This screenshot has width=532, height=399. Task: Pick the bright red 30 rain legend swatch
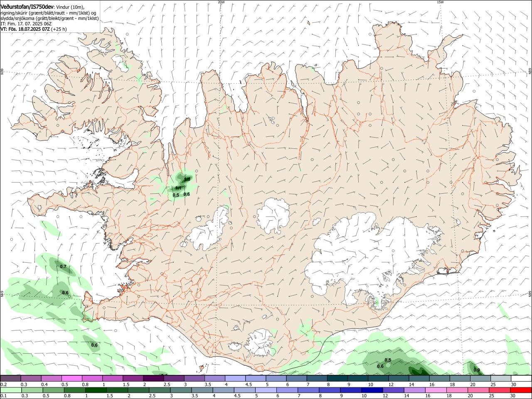click(x=521, y=390)
